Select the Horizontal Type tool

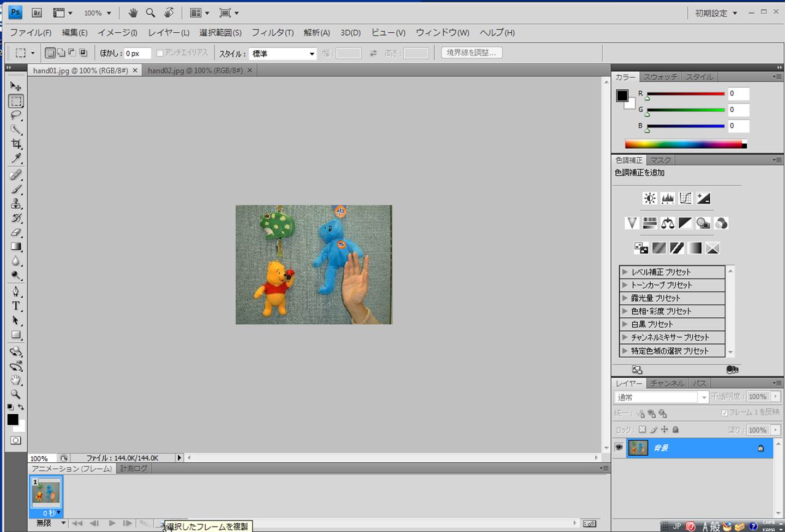[16, 306]
